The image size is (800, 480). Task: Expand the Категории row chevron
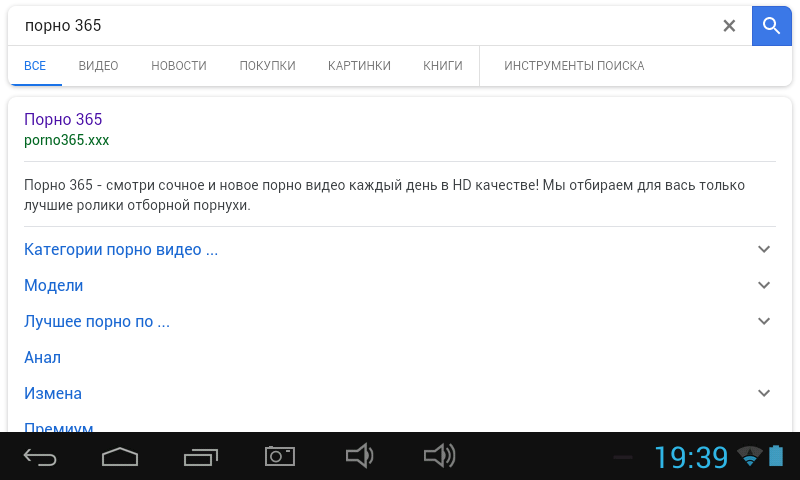[x=764, y=249]
